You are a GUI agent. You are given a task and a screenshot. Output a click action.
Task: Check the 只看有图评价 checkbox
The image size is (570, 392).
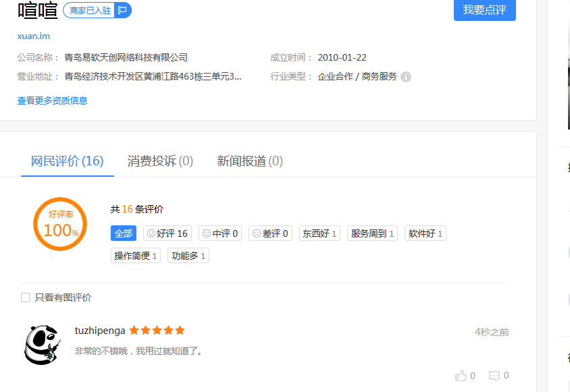pyautogui.click(x=26, y=298)
